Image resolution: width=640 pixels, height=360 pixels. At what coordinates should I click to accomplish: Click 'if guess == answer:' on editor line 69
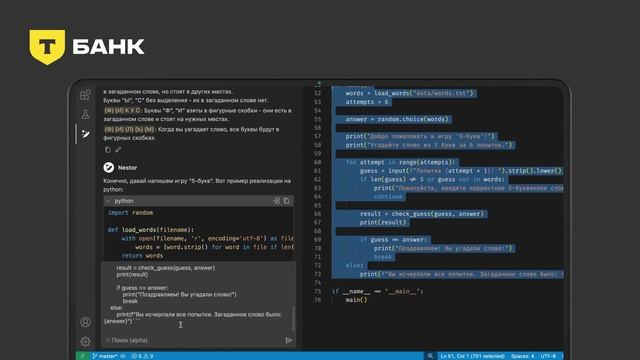(x=393, y=240)
